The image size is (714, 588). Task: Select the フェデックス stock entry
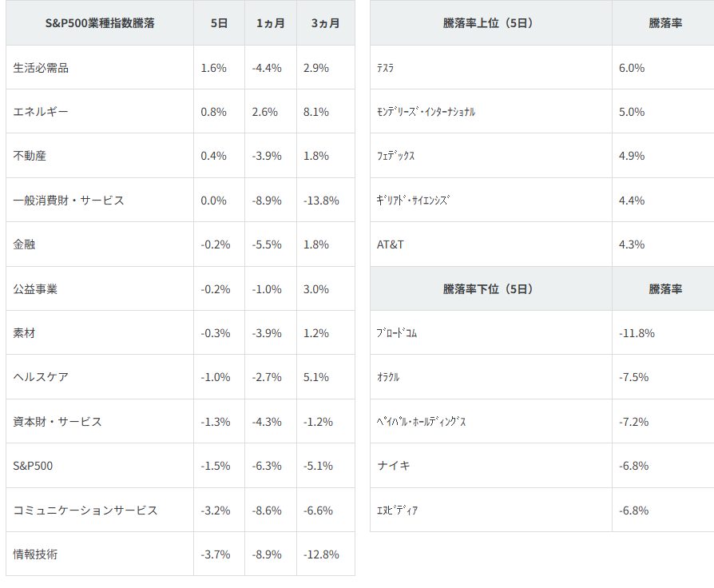pyautogui.click(x=396, y=156)
